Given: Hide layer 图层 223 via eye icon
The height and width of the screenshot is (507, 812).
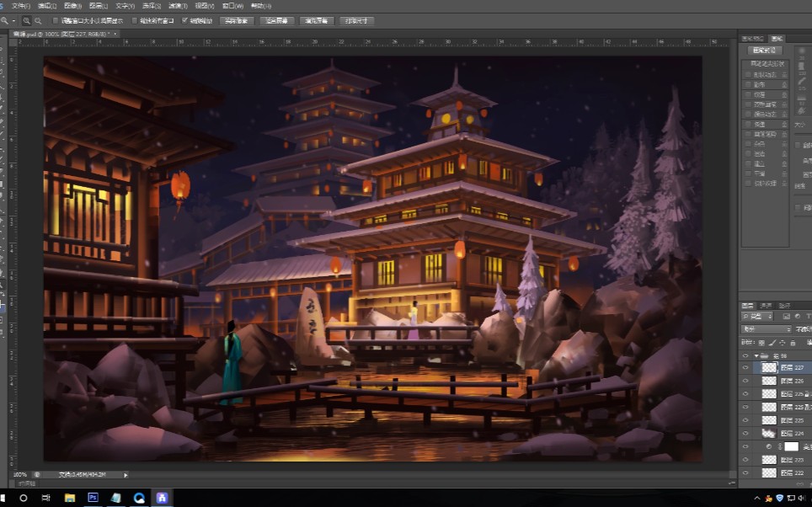Looking at the screenshot, I should tap(745, 459).
